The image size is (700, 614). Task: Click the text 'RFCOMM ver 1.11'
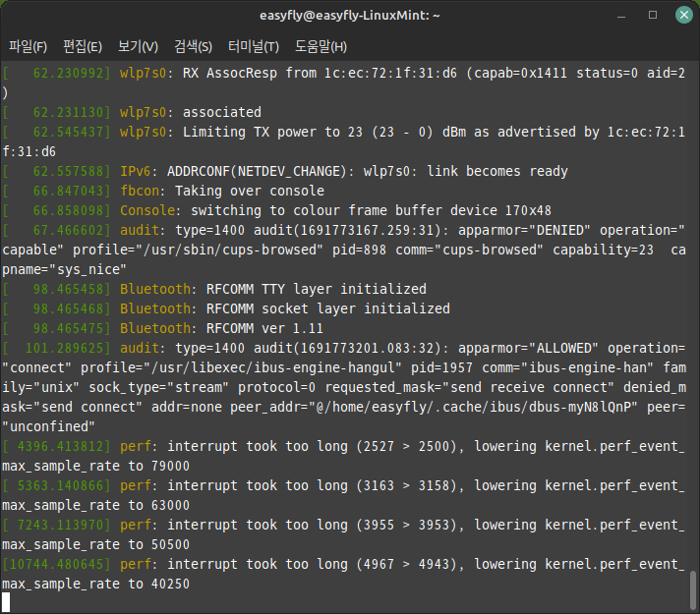coord(264,328)
